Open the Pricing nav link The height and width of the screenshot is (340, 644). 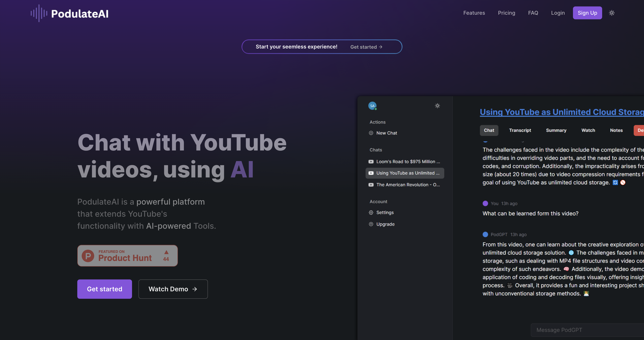click(x=507, y=13)
